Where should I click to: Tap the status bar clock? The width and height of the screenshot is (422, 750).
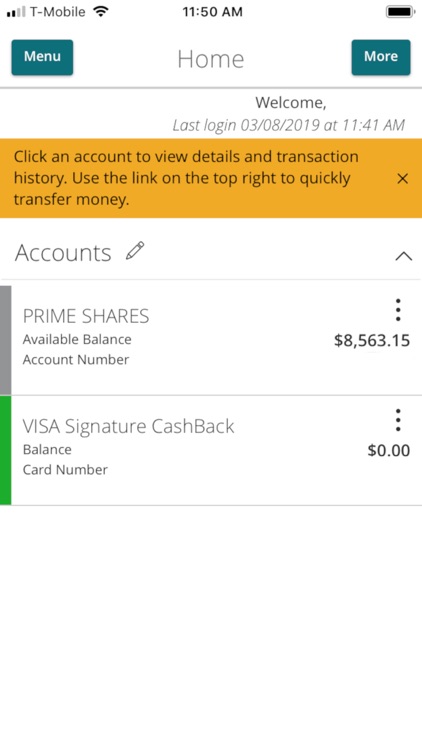(212, 12)
